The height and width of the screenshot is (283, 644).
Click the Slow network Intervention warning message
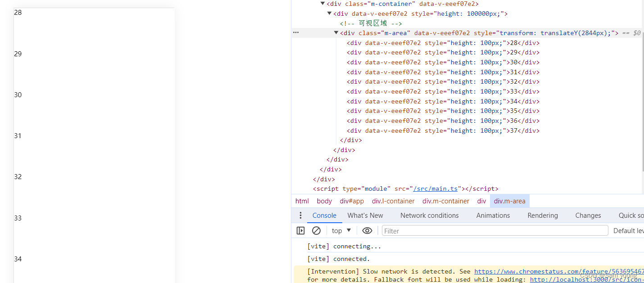pyautogui.click(x=469, y=274)
